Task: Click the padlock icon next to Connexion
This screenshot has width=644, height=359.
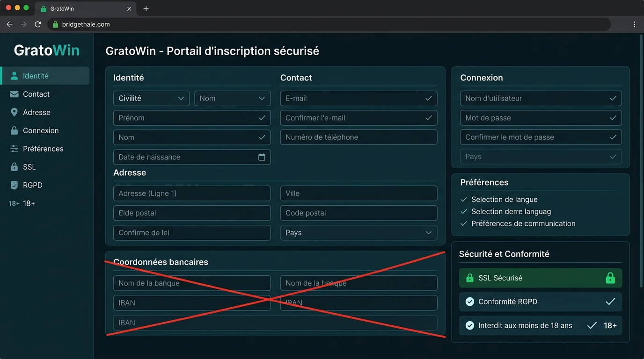Action: click(14, 130)
